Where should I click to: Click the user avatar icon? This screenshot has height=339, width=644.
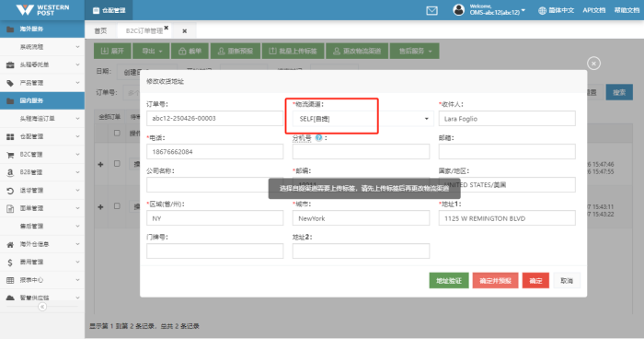[x=458, y=9]
